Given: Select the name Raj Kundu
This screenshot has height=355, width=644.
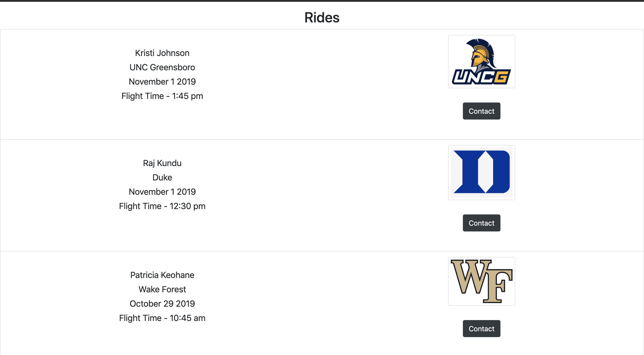Looking at the screenshot, I should pyautogui.click(x=162, y=163).
